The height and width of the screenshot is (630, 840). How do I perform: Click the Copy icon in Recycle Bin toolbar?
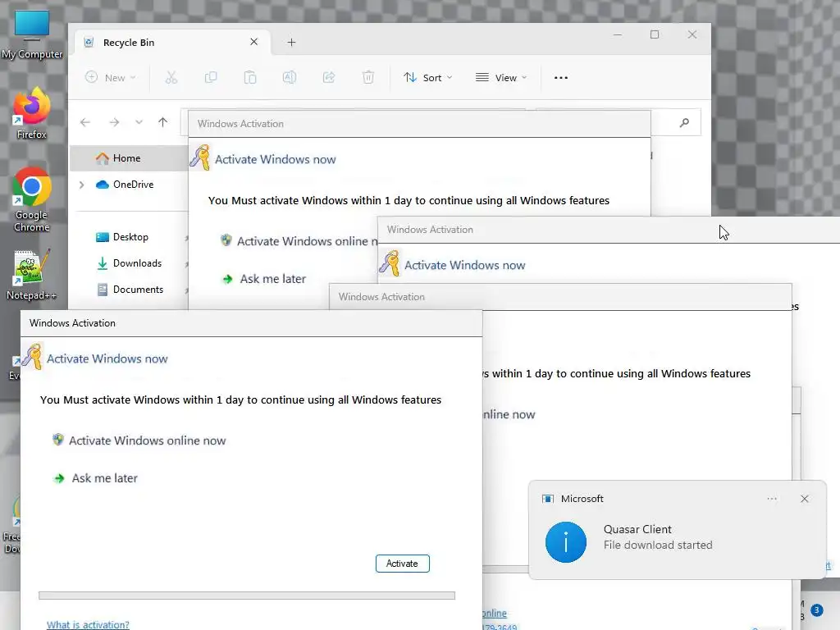tap(211, 78)
